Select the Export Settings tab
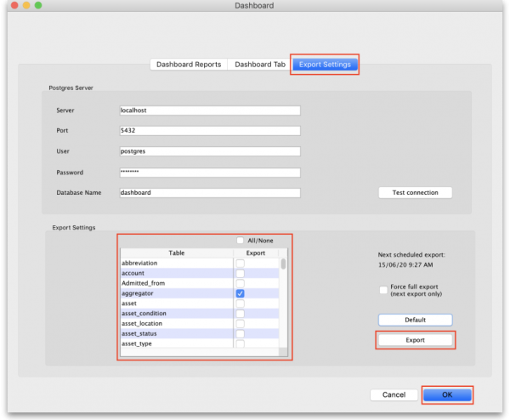This screenshot has width=510, height=420. [x=325, y=65]
